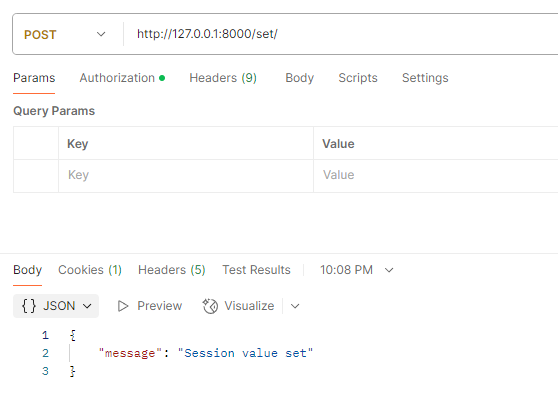
Task: Click the request URL field
Action: [341, 34]
